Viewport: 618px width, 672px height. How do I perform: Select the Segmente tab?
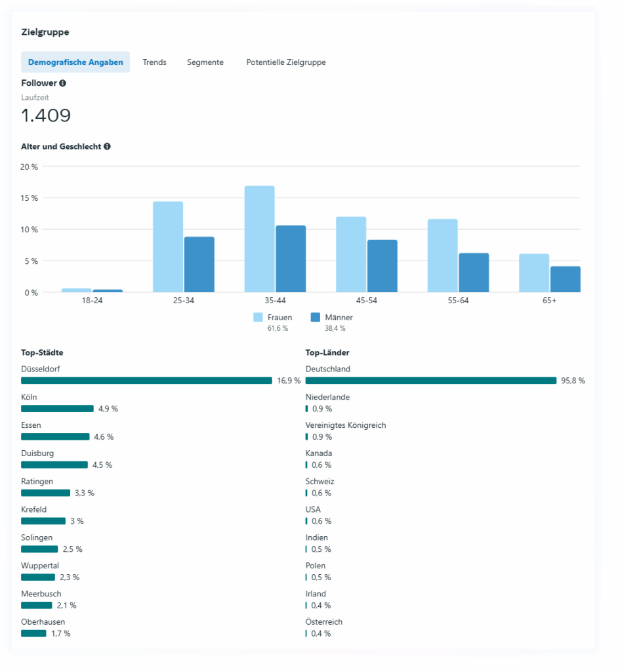(205, 62)
